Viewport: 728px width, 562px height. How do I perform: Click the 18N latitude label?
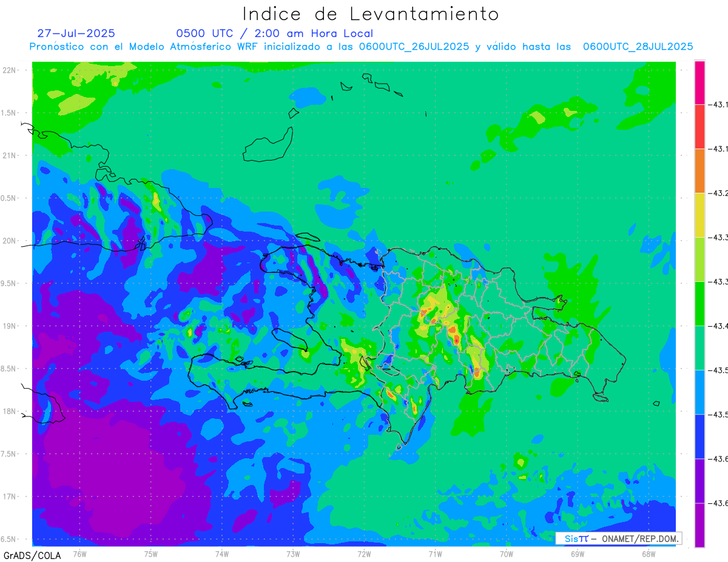coord(10,411)
